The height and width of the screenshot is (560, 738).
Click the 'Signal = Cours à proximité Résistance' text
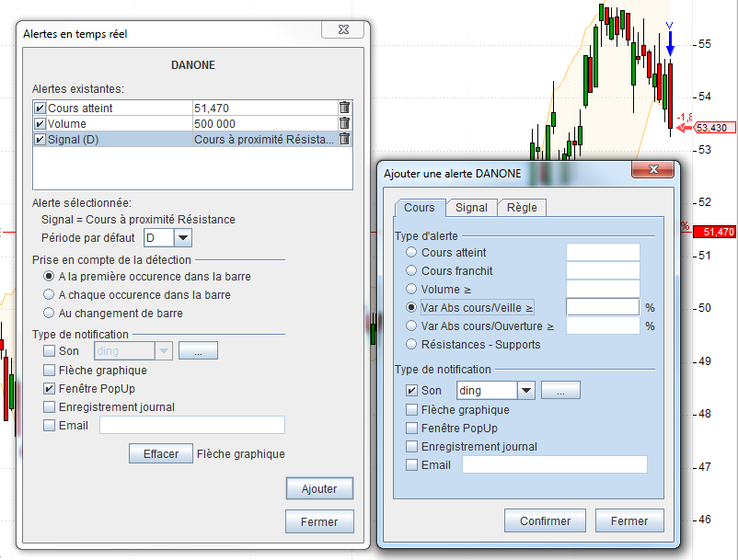(x=138, y=219)
